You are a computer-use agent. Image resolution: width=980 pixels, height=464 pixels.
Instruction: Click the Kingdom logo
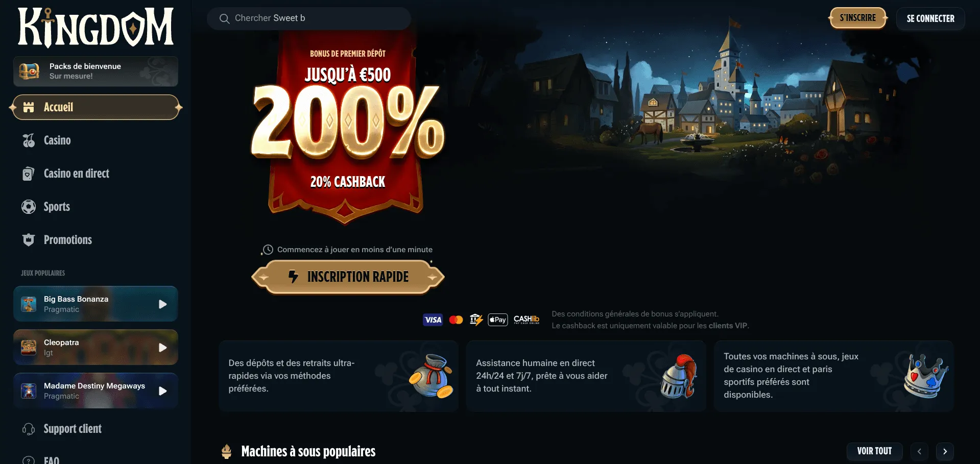click(96, 27)
